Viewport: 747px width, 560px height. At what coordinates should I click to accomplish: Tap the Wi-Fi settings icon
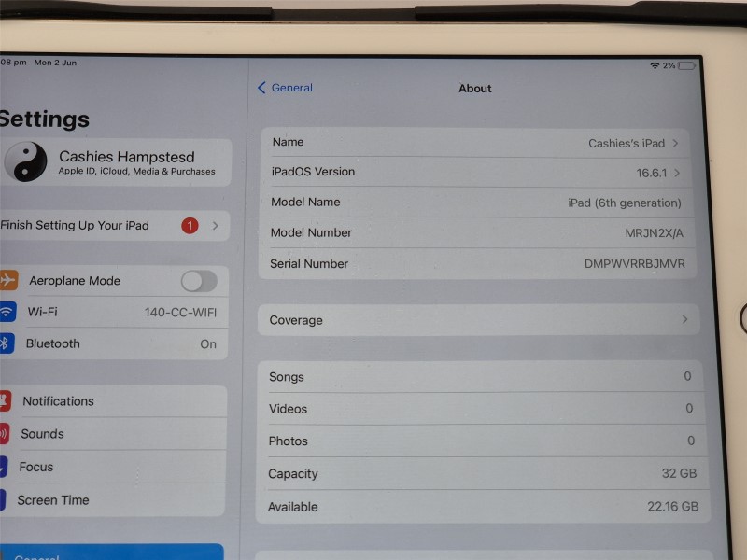pyautogui.click(x=7, y=312)
